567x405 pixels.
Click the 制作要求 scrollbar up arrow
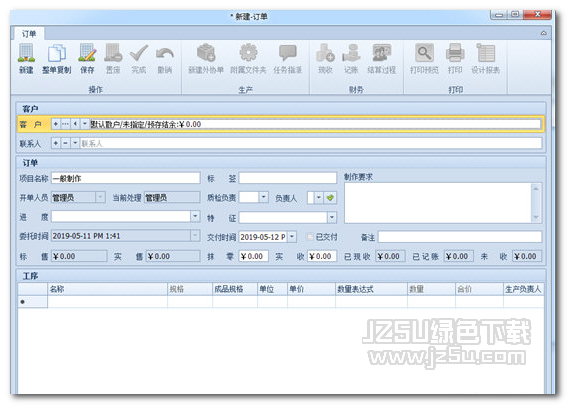tap(536, 188)
